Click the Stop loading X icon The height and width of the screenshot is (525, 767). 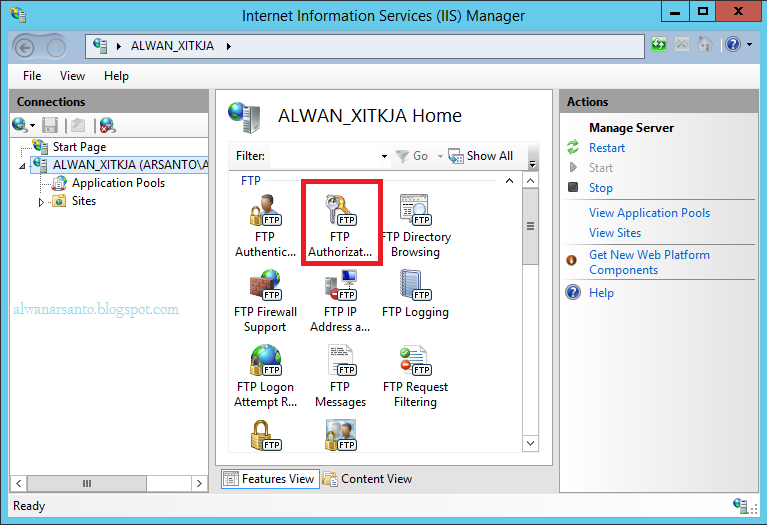click(681, 45)
